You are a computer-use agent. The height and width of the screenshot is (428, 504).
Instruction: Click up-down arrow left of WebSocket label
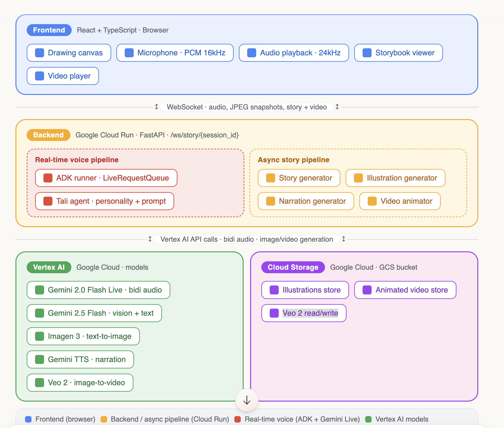157,107
